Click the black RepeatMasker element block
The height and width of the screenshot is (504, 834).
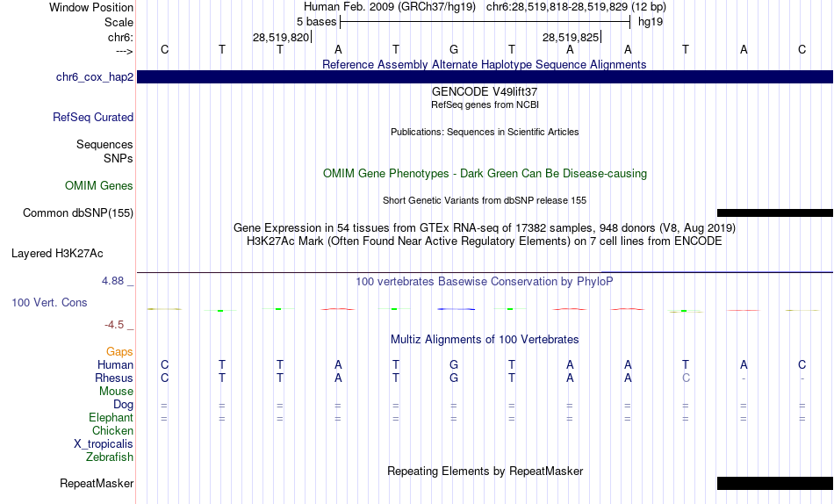pos(775,483)
